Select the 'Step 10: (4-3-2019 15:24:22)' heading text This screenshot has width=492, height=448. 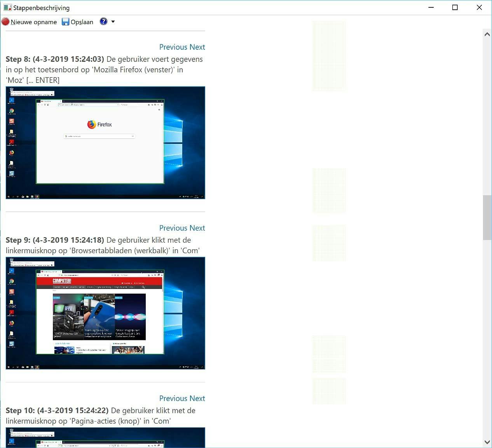(57, 410)
